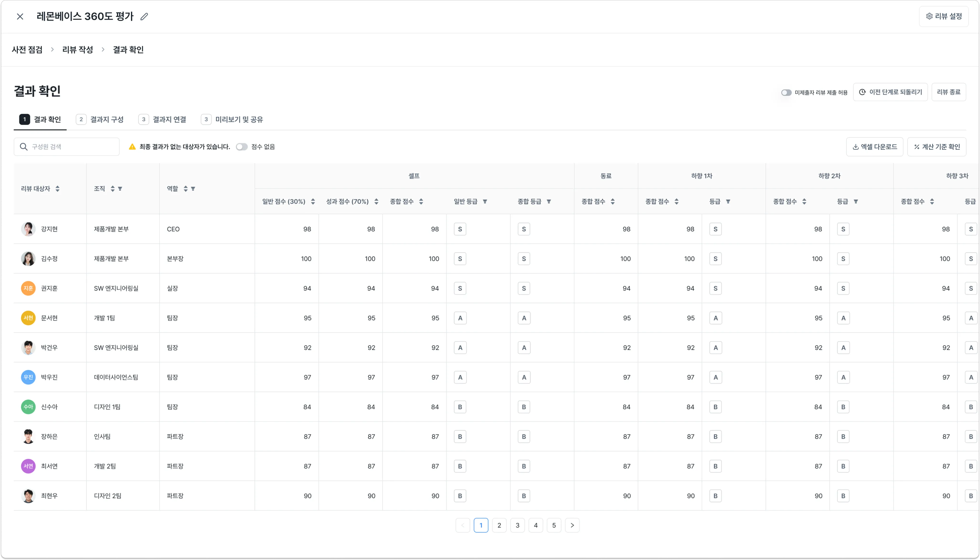The height and width of the screenshot is (560, 980).
Task: Sort the 하향 1차 종합 점수 column
Action: pyautogui.click(x=677, y=202)
